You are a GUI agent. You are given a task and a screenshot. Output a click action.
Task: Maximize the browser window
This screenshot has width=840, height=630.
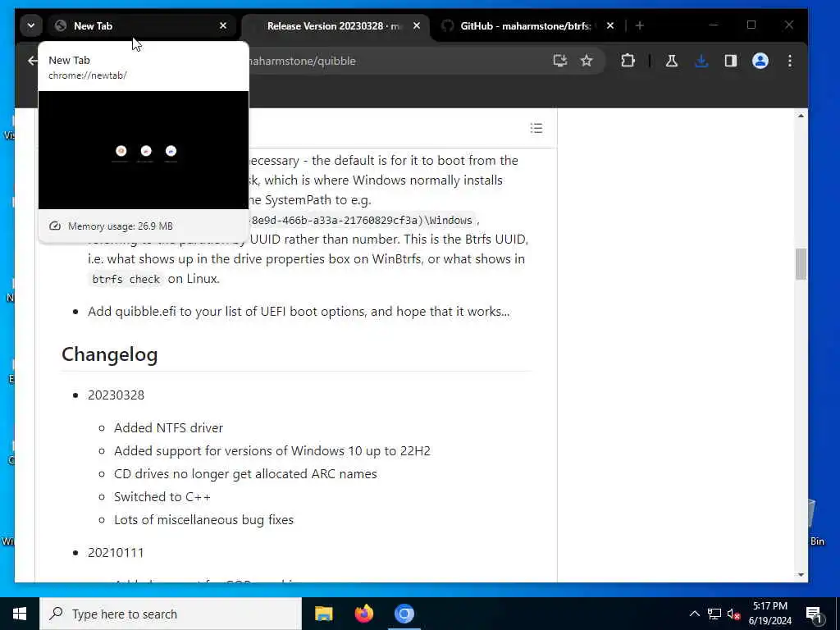(x=751, y=25)
